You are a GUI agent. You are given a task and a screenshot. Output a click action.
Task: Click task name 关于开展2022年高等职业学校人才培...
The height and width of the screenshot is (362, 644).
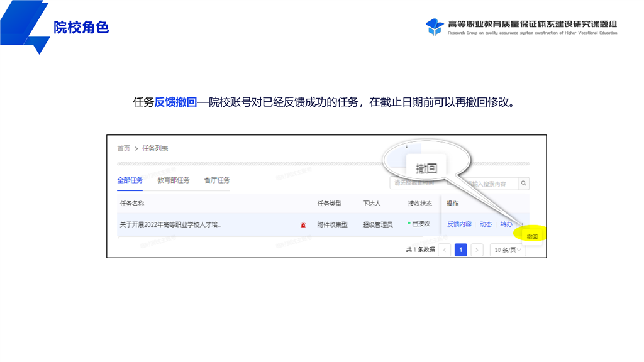pos(170,224)
